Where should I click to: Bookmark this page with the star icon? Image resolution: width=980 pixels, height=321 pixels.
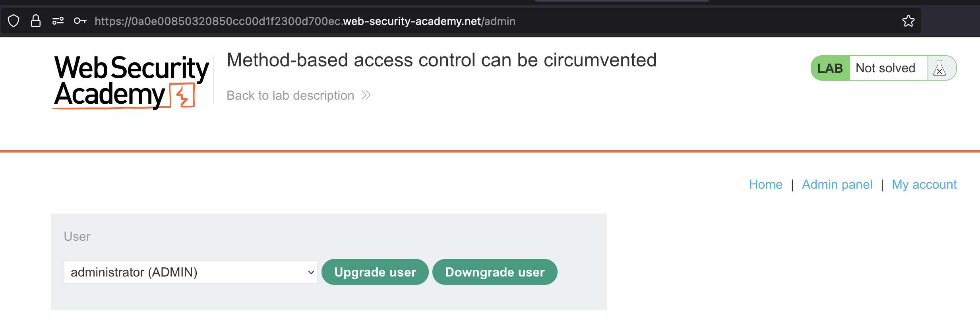point(908,21)
